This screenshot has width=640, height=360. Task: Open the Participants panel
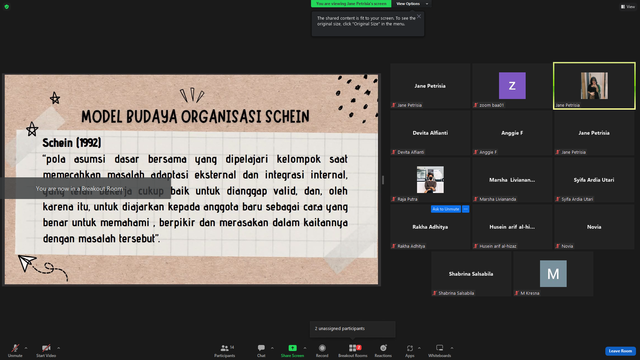[x=225, y=350]
